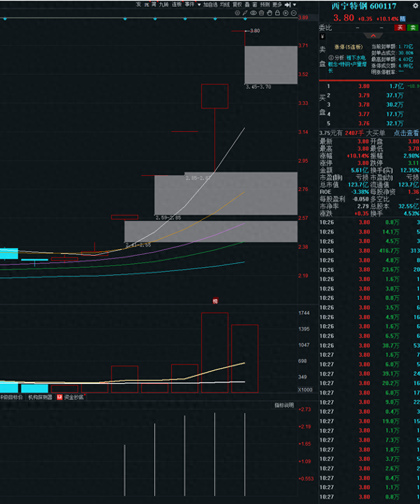Image resolution: width=420 pixels, height=504 pixels.
Task: Open the 指标说明 indicator description button
Action: 283,405
